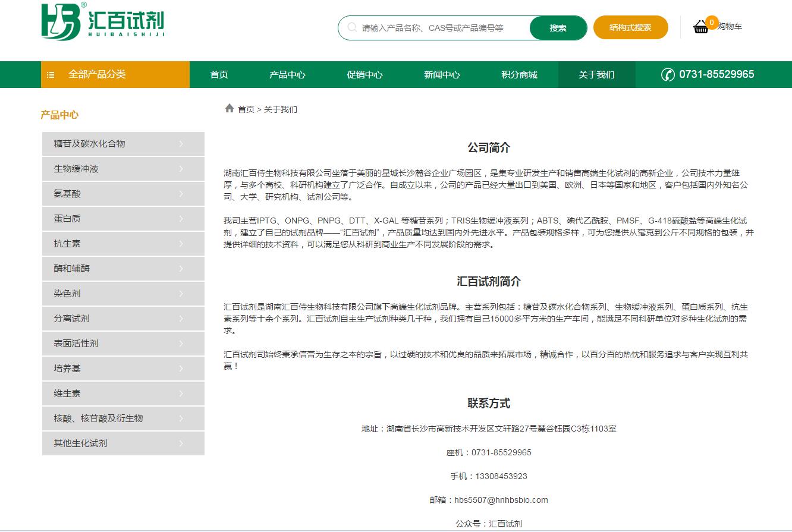Image resolution: width=792 pixels, height=532 pixels.
Task: Select the 积分商城 nav item
Action: click(x=519, y=75)
